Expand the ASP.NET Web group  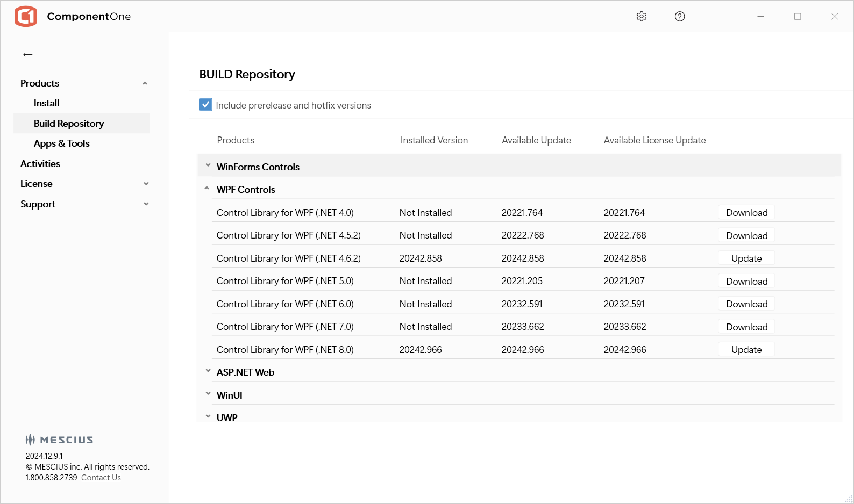tap(208, 372)
